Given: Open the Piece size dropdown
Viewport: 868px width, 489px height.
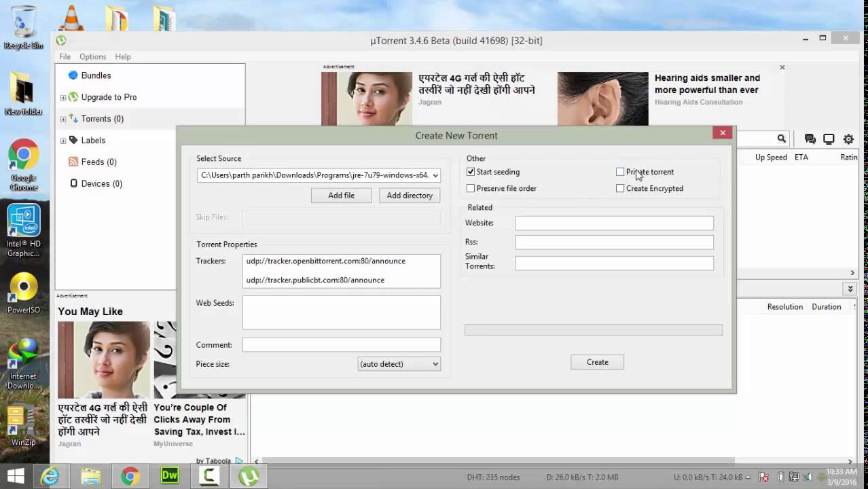Looking at the screenshot, I should click(399, 364).
